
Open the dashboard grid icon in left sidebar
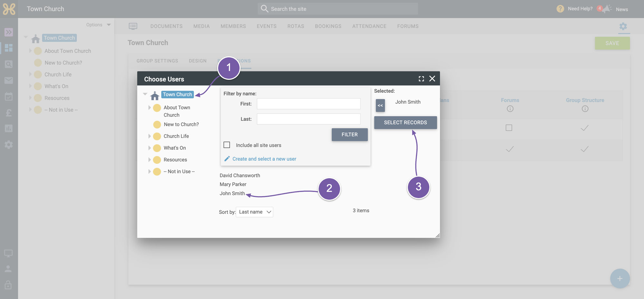tap(9, 48)
